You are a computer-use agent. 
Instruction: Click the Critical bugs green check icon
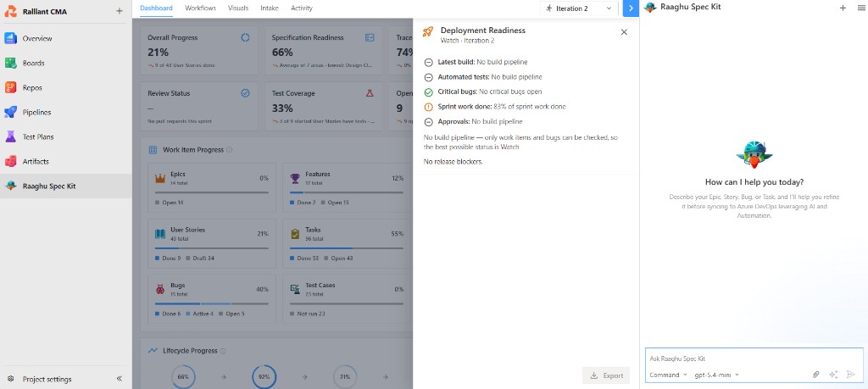tap(428, 92)
